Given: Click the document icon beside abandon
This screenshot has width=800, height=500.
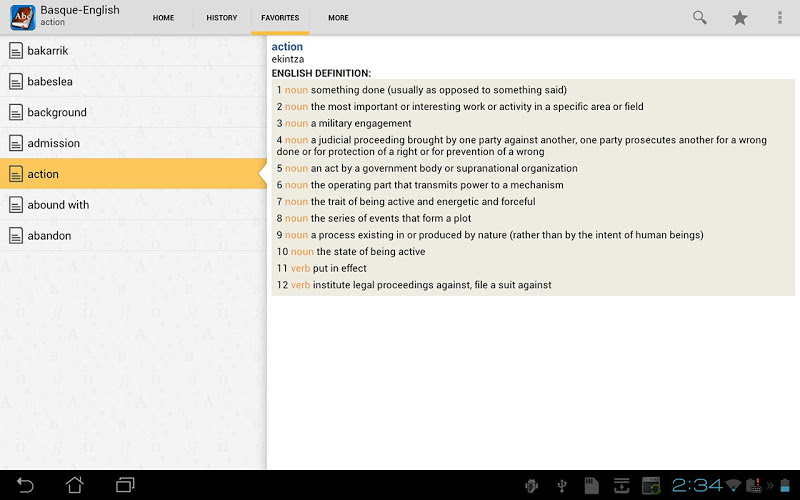Looking at the screenshot, I should coord(15,236).
